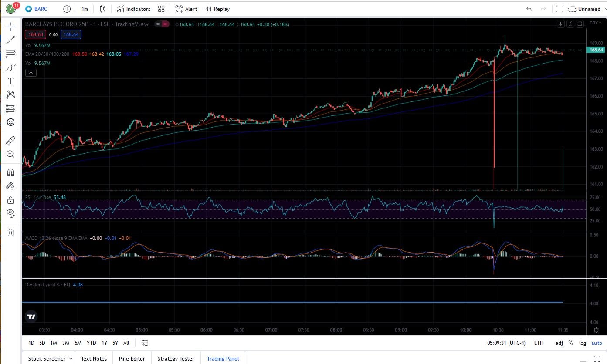The width and height of the screenshot is (607, 364).
Task: Select the ruler measure tool
Action: click(x=11, y=141)
